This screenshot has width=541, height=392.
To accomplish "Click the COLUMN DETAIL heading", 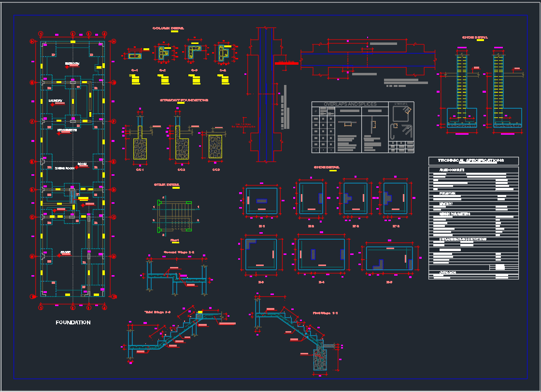I will point(169,28).
